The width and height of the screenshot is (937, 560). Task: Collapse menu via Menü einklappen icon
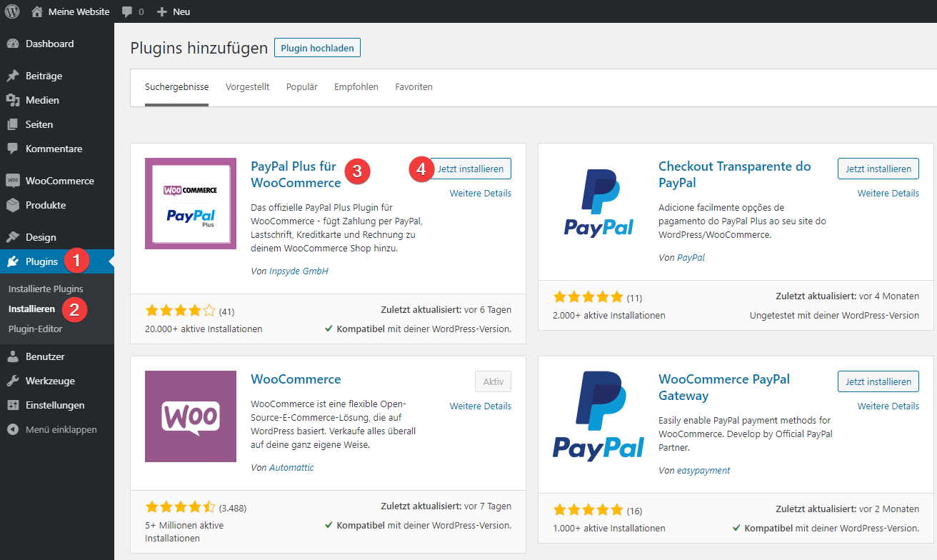click(13, 429)
